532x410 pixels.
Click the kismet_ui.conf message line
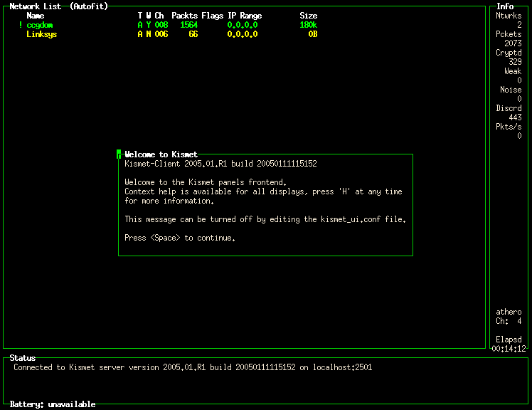[x=265, y=219]
